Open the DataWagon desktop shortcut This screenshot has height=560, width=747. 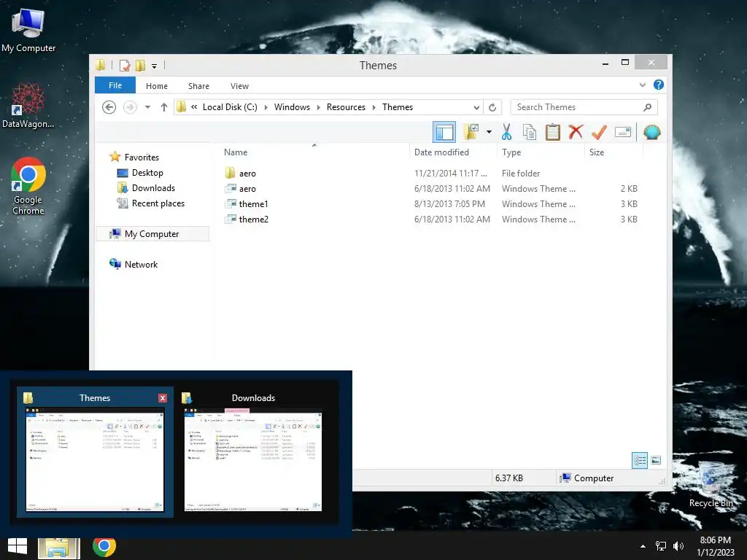[28, 105]
